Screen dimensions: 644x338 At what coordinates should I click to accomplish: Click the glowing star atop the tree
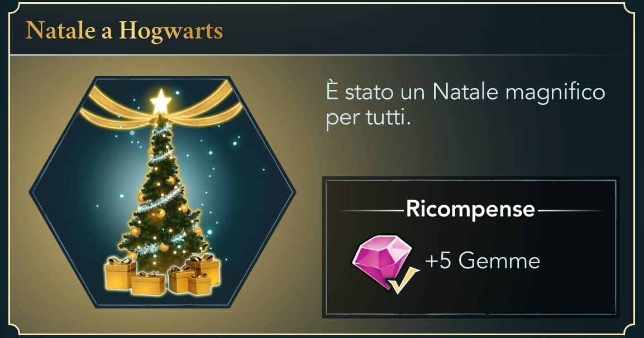(161, 102)
